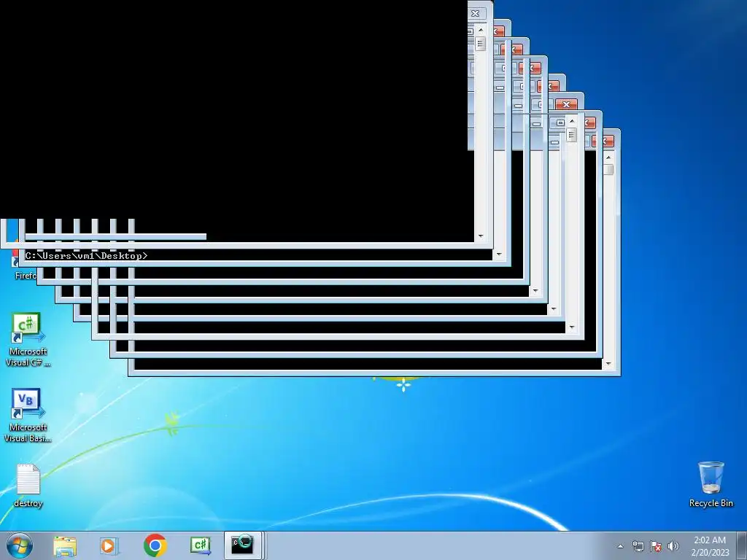This screenshot has height=560, width=747.
Task: Click the rearmost Command Prompt scrollbar thumb
Action: (x=608, y=169)
